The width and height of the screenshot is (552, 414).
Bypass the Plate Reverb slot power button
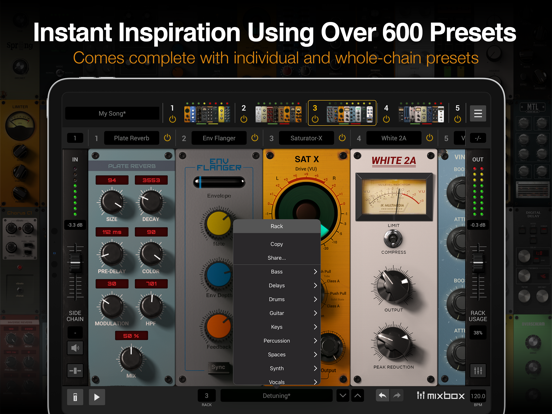click(x=167, y=138)
